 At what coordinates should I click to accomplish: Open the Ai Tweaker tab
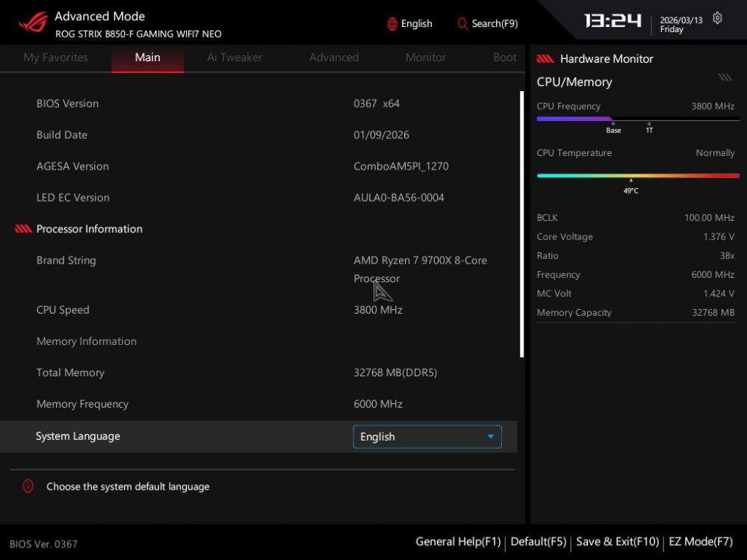235,57
